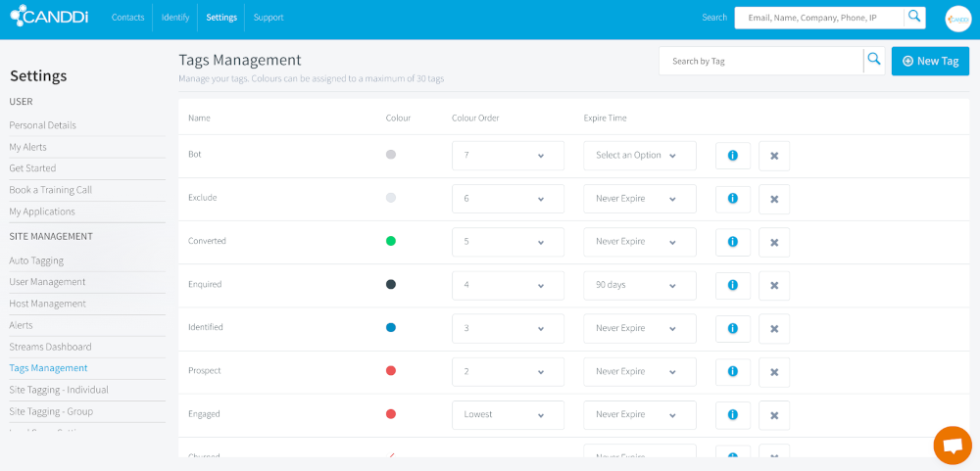The width and height of the screenshot is (980, 471).
Task: Open Colour Order dropdown for Prospect
Action: 508,372
